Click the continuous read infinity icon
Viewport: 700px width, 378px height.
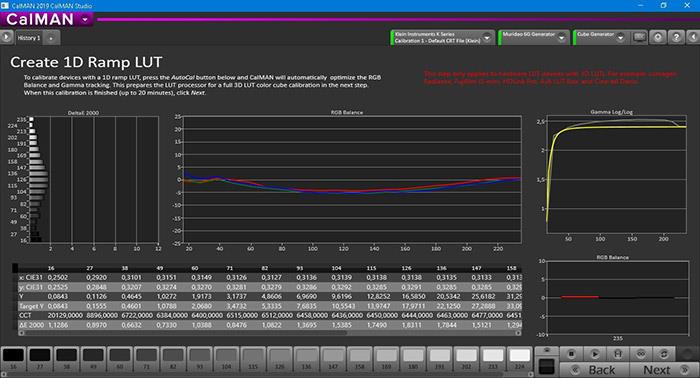[641, 354]
